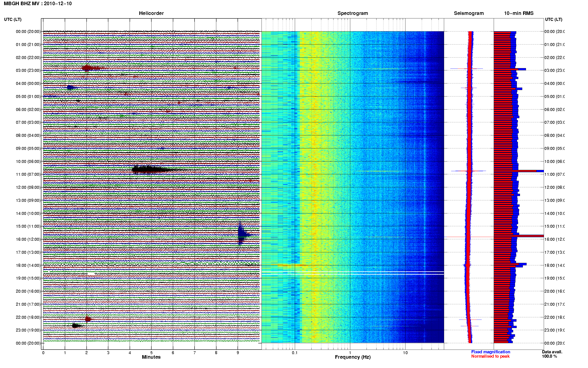Click the Frequency (Hz) axis title
Image resolution: width=588 pixels, height=368 pixels.
(353, 357)
